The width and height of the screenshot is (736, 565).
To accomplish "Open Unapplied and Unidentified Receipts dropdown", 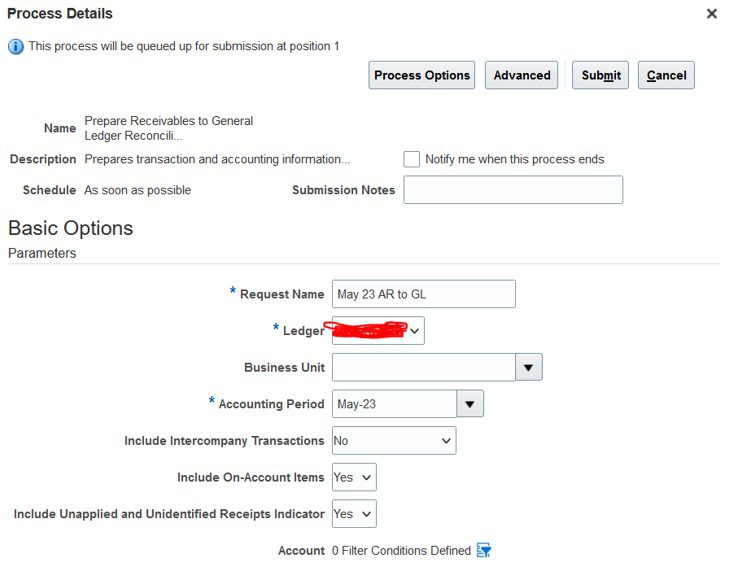I will (354, 514).
